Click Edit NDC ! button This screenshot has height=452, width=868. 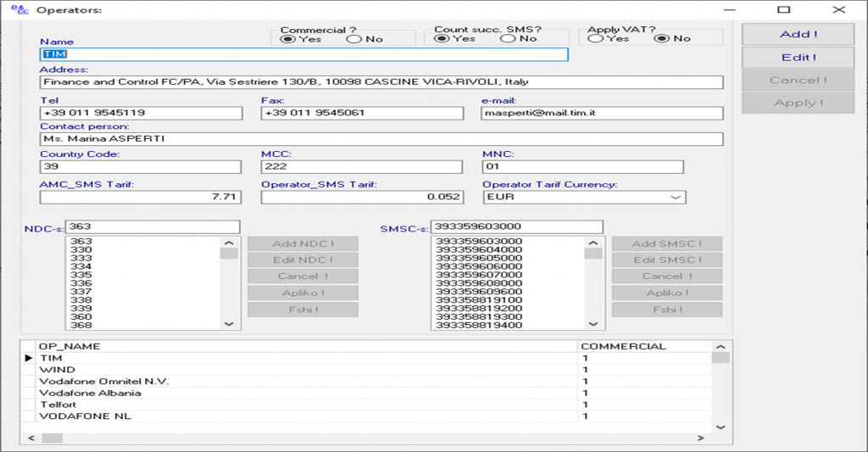(x=303, y=260)
